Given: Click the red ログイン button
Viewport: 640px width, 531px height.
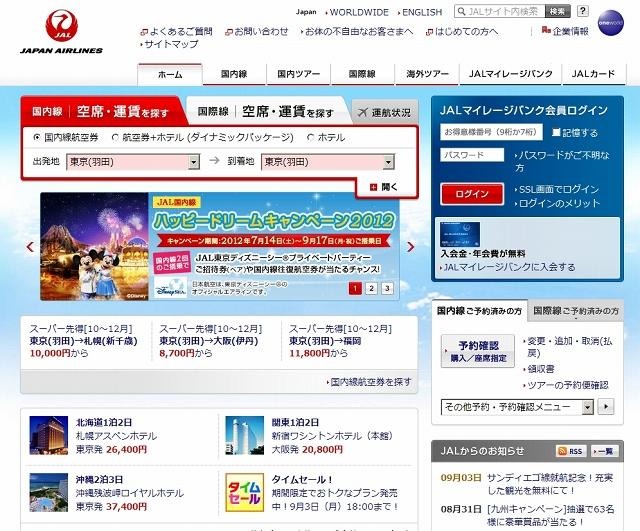Looking at the screenshot, I should pyautogui.click(x=472, y=194).
